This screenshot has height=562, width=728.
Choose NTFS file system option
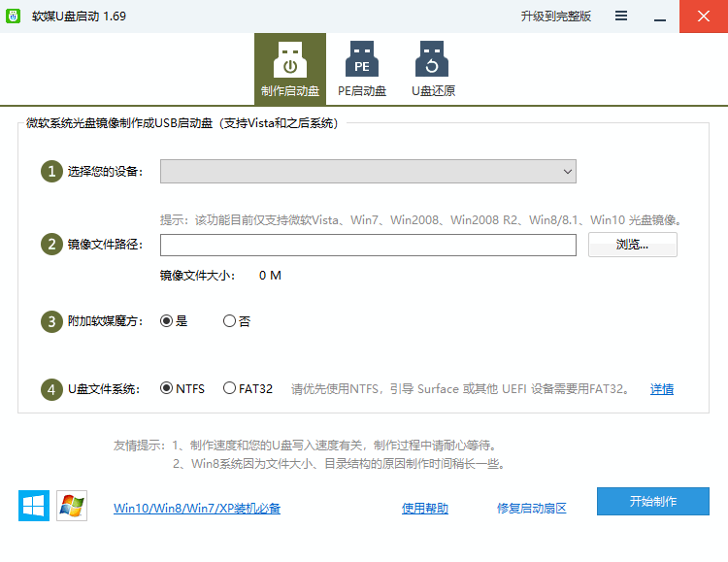(182, 388)
